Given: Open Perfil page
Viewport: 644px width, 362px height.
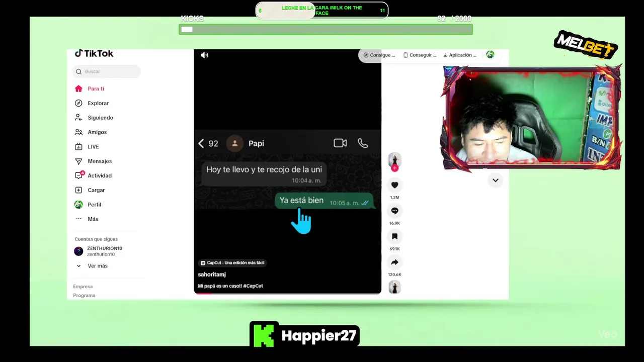Looking at the screenshot, I should [x=94, y=205].
